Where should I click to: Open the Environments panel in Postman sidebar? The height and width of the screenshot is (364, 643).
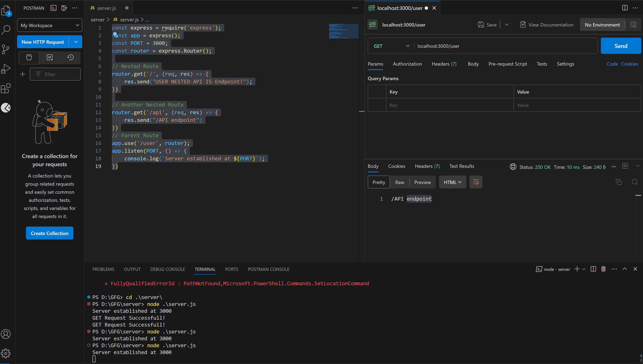[49, 57]
